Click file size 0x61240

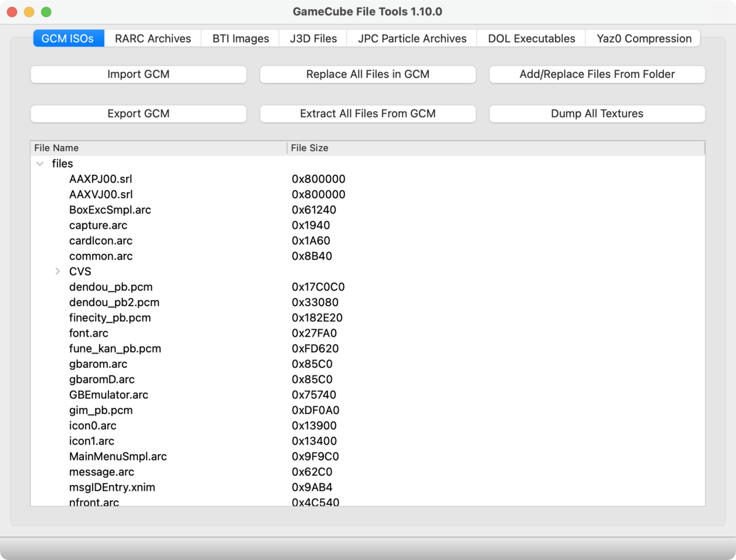pyautogui.click(x=314, y=210)
